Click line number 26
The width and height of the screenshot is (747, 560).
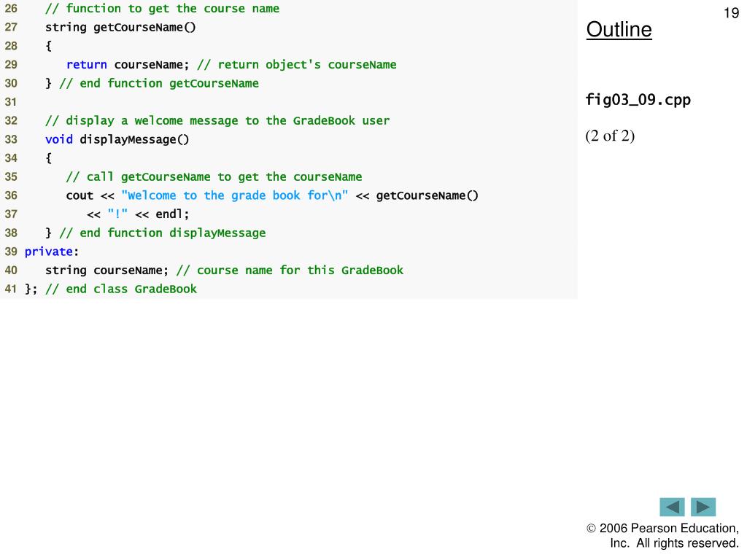[11, 9]
